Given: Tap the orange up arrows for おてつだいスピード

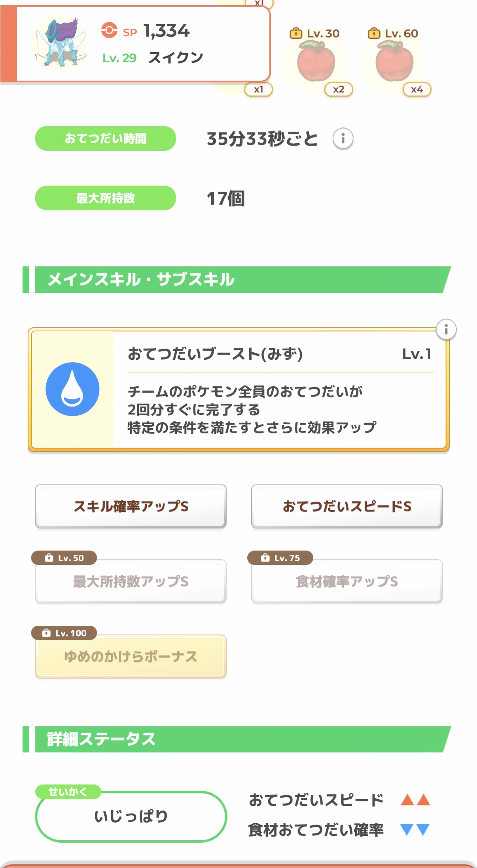Looking at the screenshot, I should 415,800.
